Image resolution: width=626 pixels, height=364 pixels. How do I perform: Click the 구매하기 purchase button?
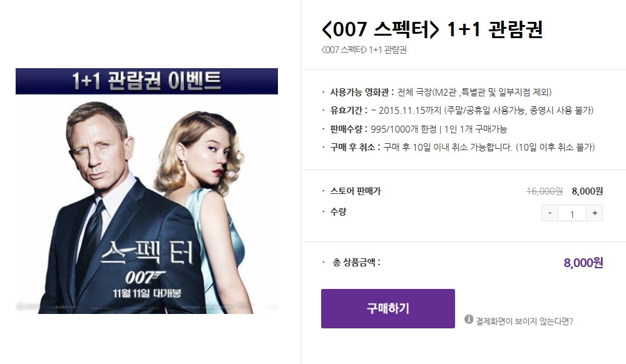click(x=387, y=308)
